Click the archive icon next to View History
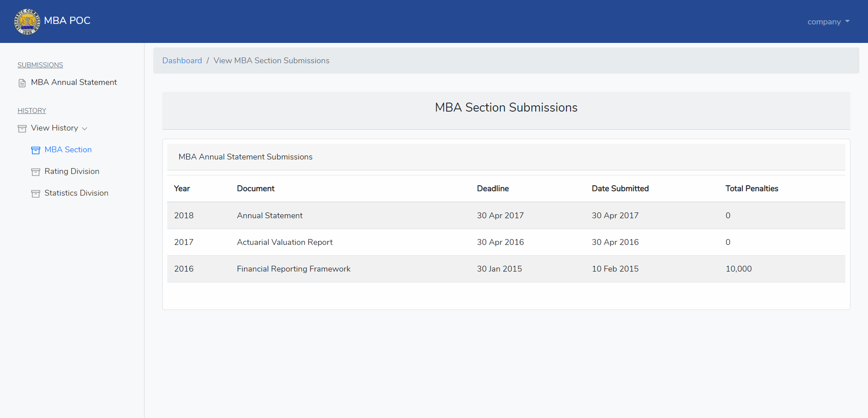 22,129
